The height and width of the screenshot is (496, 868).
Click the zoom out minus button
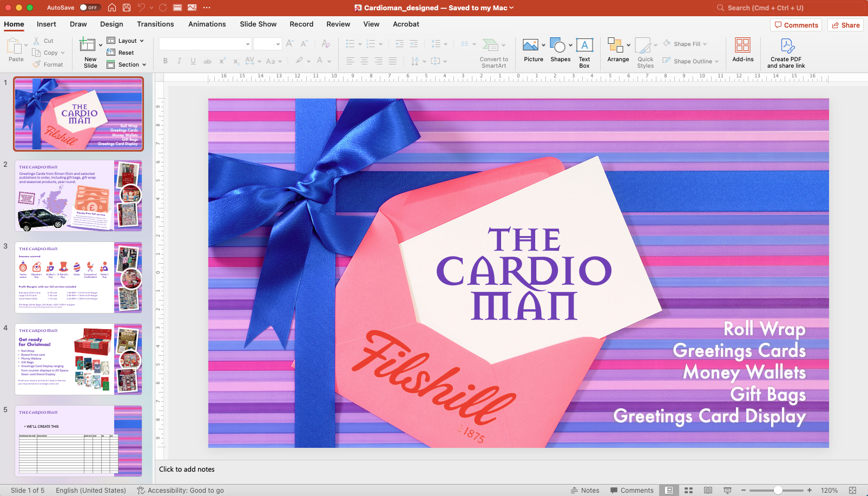click(744, 490)
